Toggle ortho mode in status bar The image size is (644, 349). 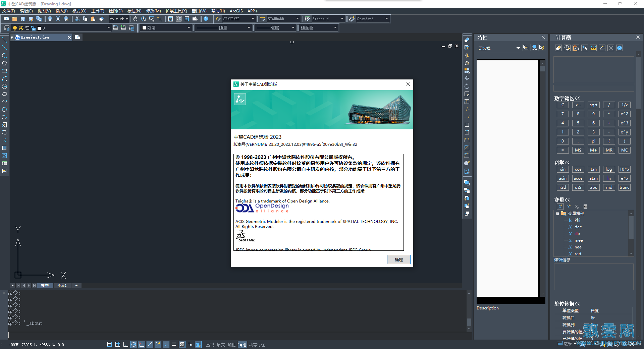(x=126, y=344)
